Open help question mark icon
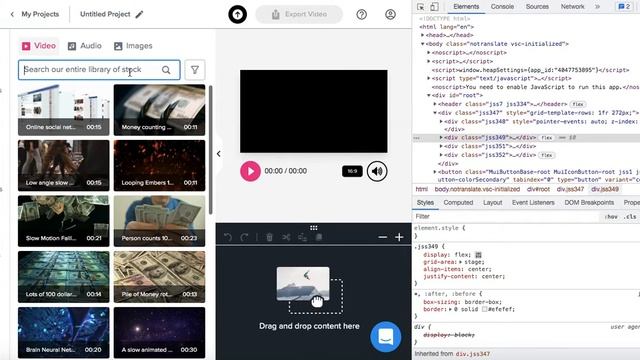This screenshot has height=360, width=640. (362, 15)
